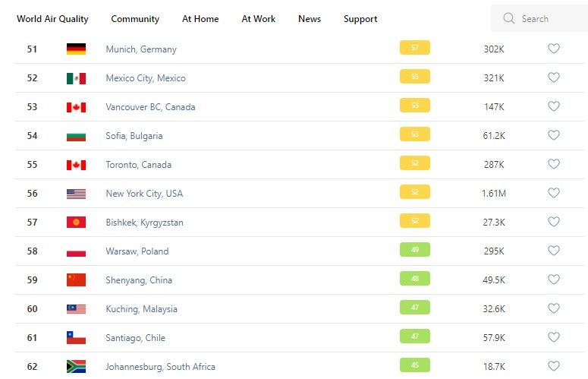This screenshot has height=379, width=588.
Task: Open the Kuching, Malaysia city link
Action: pyautogui.click(x=142, y=309)
